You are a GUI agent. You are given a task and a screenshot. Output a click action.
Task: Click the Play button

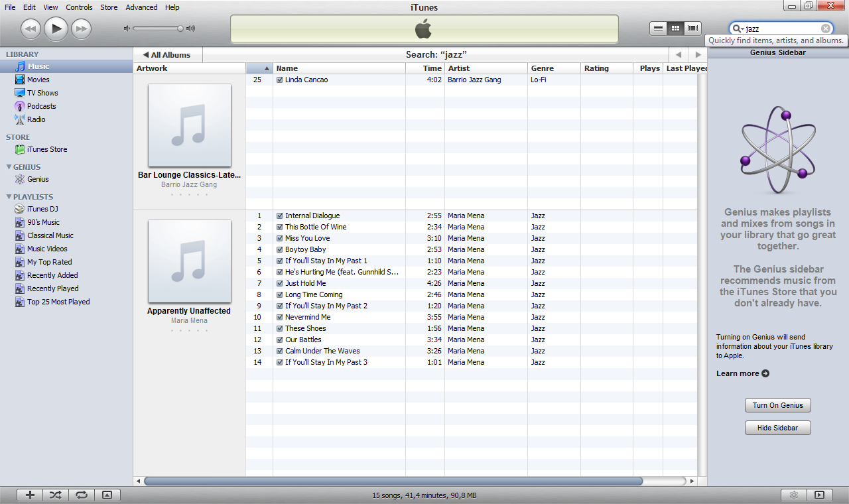coord(56,29)
